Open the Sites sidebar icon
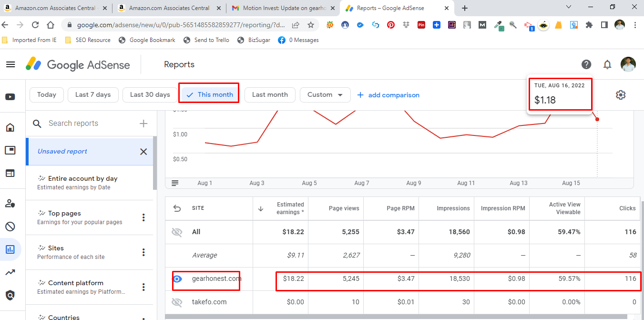The image size is (644, 320). [10, 173]
